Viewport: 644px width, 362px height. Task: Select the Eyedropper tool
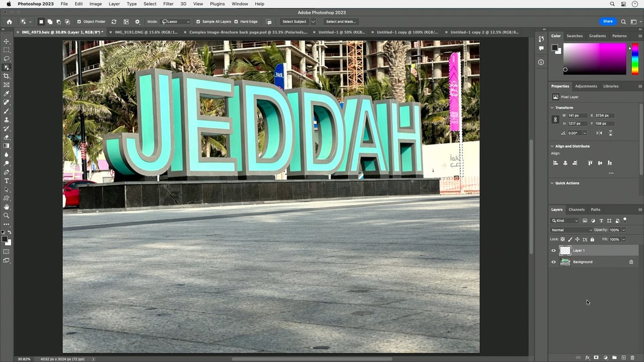7,94
